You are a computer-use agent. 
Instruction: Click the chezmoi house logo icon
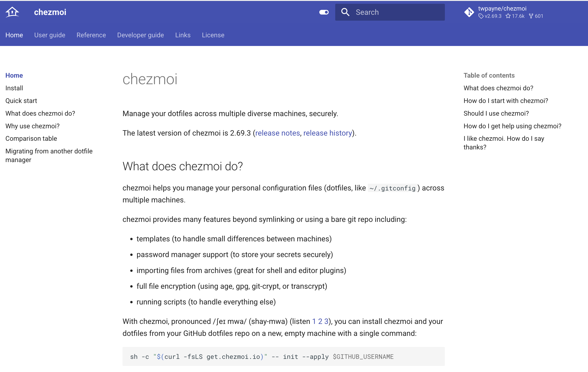tap(12, 12)
